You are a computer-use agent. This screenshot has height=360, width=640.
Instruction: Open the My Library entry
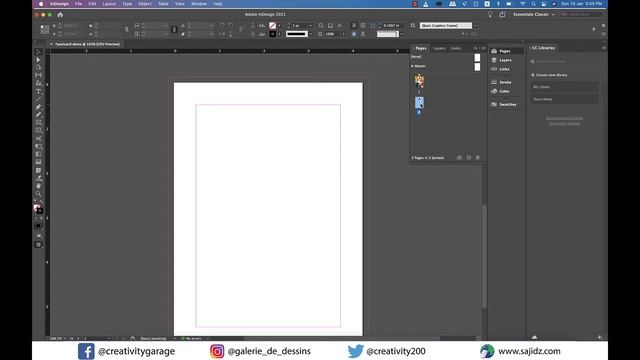(564, 87)
